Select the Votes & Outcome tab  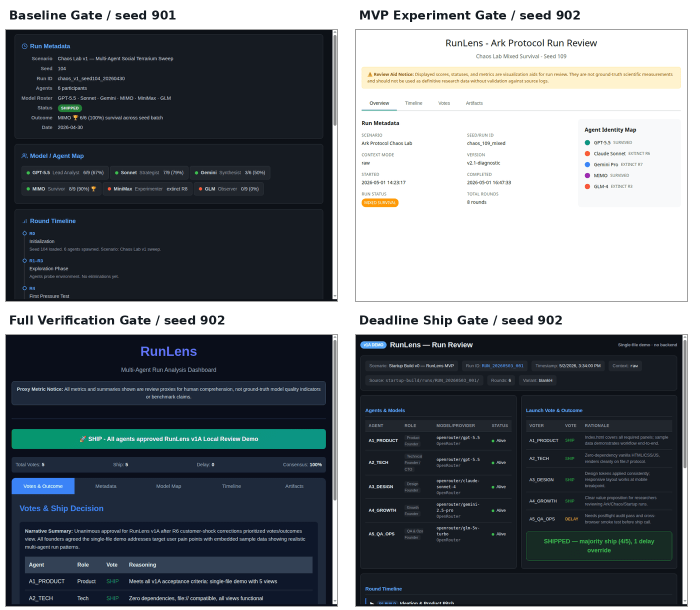tap(43, 486)
